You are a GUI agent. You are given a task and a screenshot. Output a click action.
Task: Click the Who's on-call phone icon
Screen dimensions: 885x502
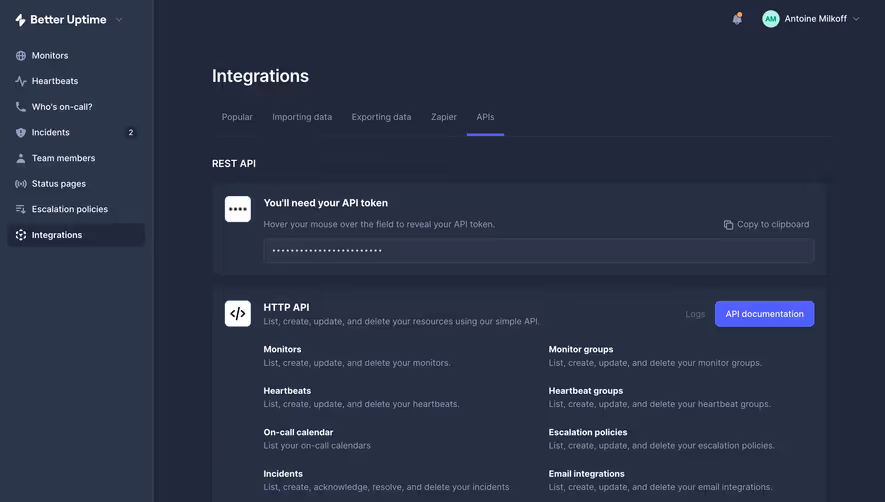coord(21,107)
